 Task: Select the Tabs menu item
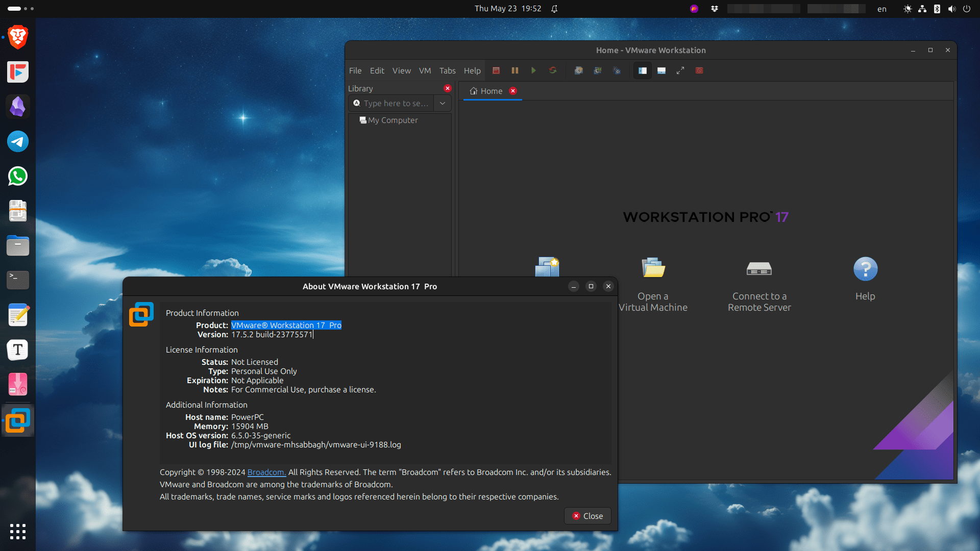point(447,70)
